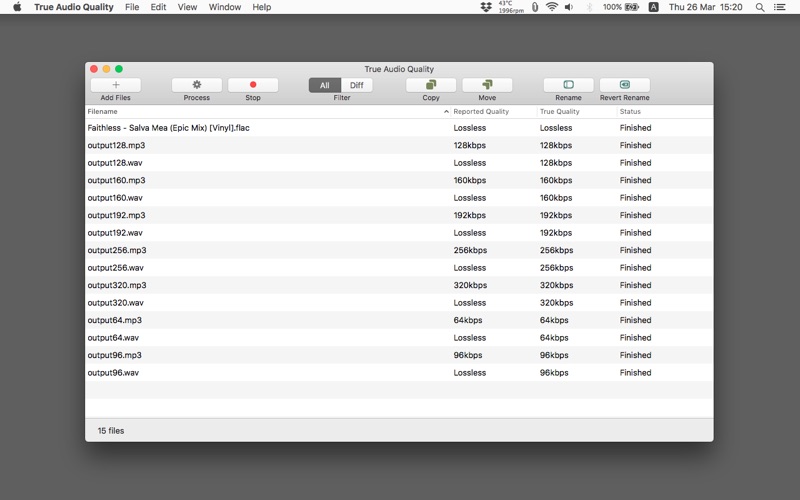The image size is (800, 500).
Task: Click the Rename toolbar icon
Action: [x=568, y=85]
